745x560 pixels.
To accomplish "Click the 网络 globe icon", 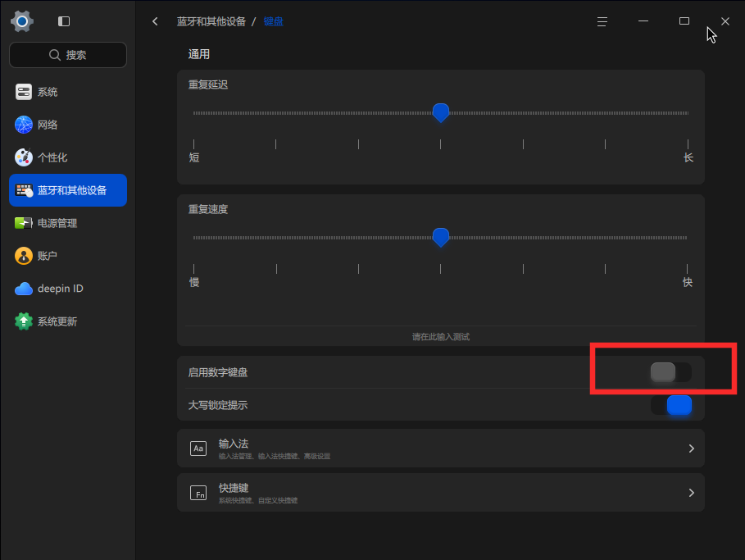I will tap(23, 125).
